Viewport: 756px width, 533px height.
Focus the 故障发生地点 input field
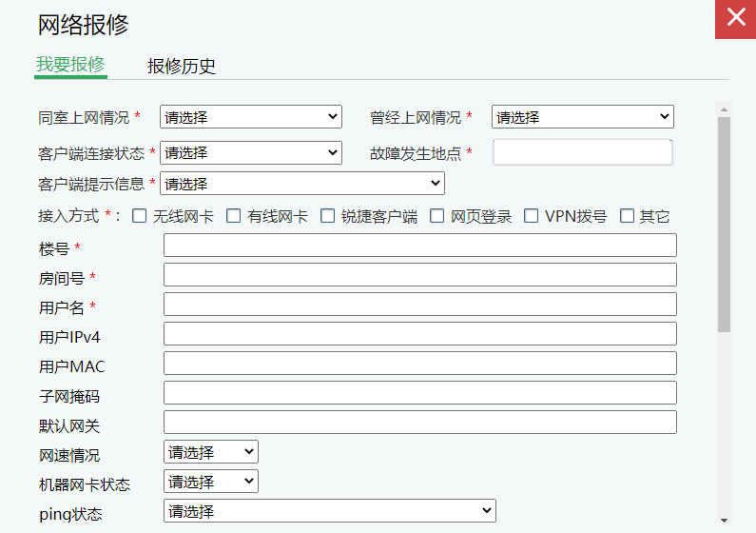click(x=582, y=152)
